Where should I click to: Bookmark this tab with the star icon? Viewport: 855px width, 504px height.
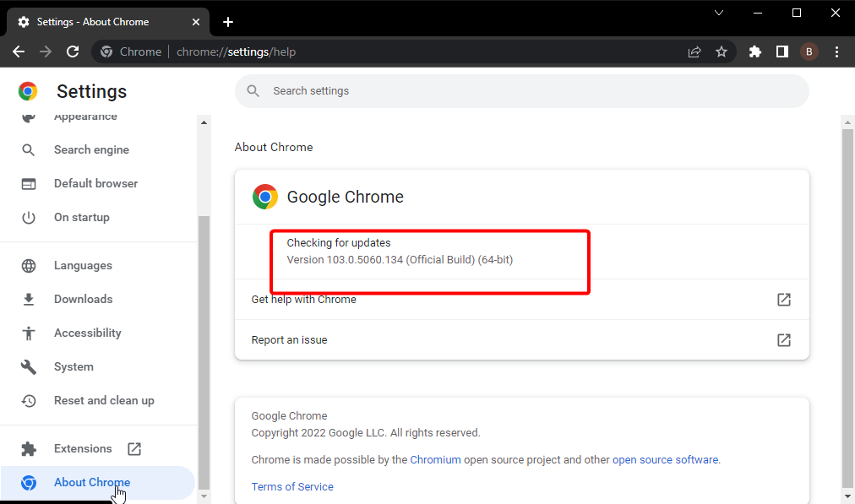coord(722,51)
